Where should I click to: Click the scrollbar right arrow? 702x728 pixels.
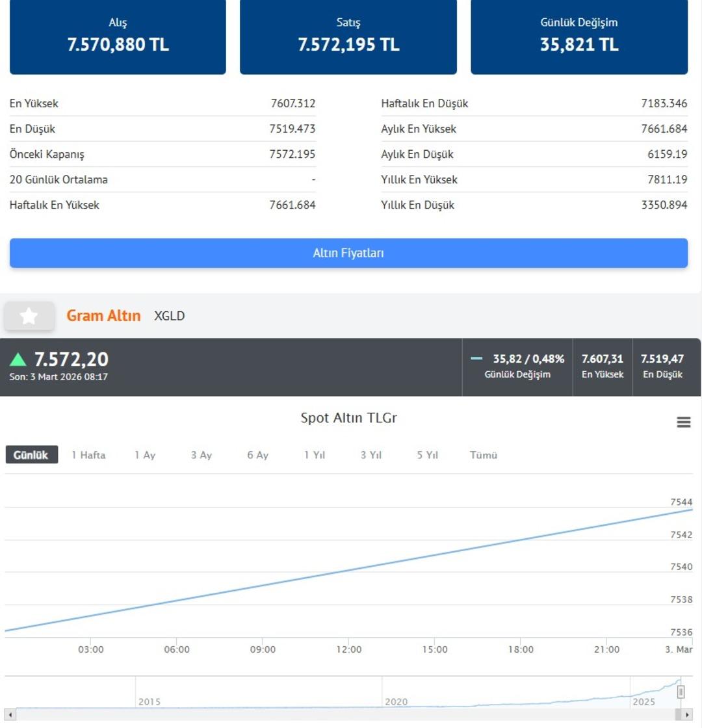688,715
